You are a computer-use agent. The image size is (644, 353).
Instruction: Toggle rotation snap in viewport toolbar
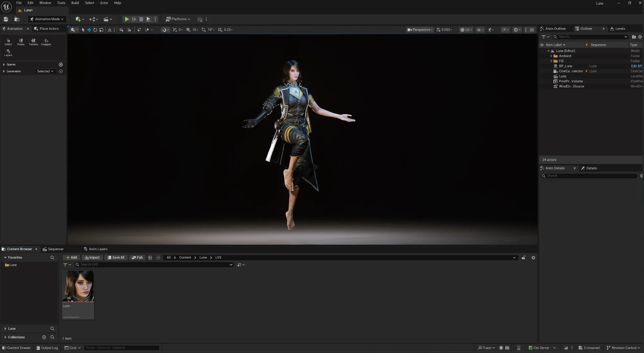(x=204, y=30)
